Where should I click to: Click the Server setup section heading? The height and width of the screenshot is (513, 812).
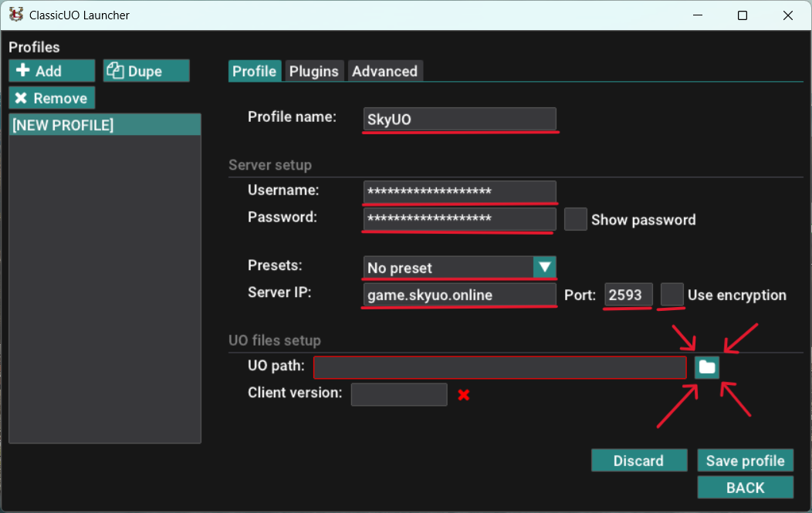pyautogui.click(x=270, y=165)
